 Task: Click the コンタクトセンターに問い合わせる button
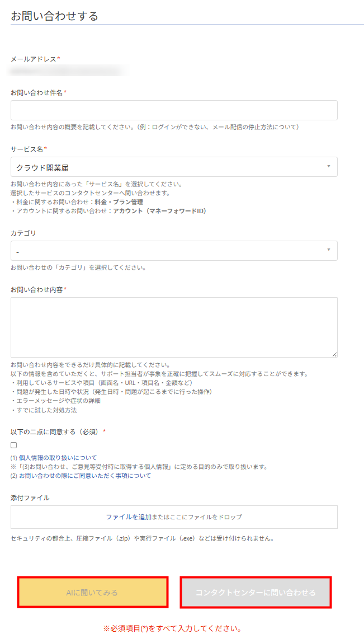[256, 592]
